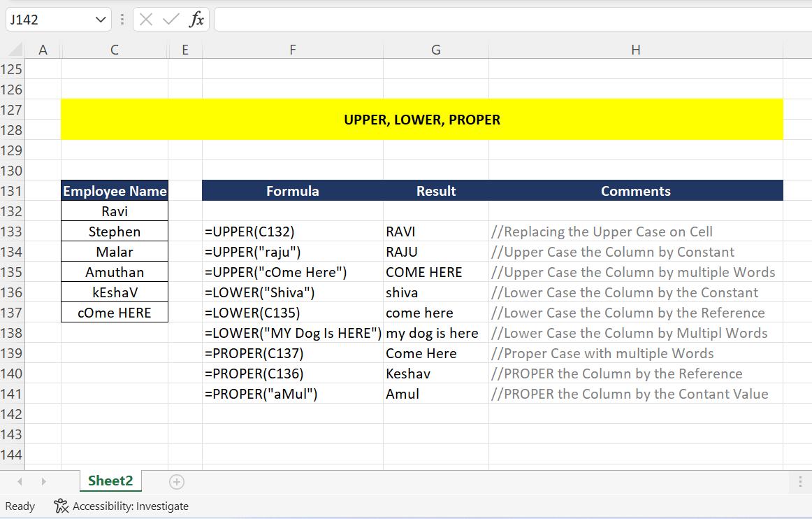Select the =LOWER(C135) formula cell
Screen dimensions: 812x519
pos(293,313)
